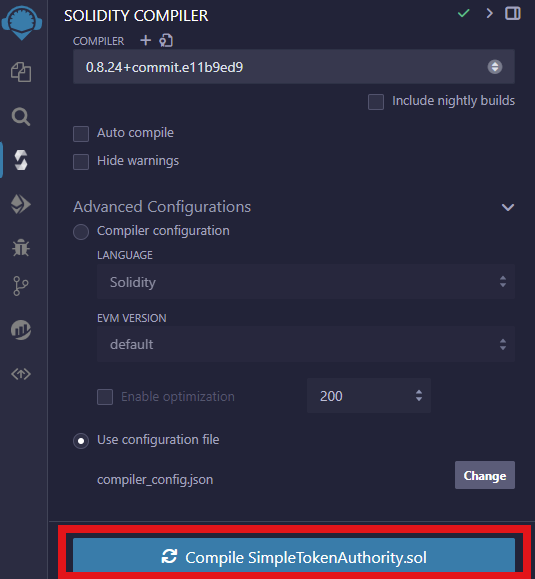535x579 pixels.
Task: Collapse the Advanced Configurations section chevron
Action: coord(508,207)
